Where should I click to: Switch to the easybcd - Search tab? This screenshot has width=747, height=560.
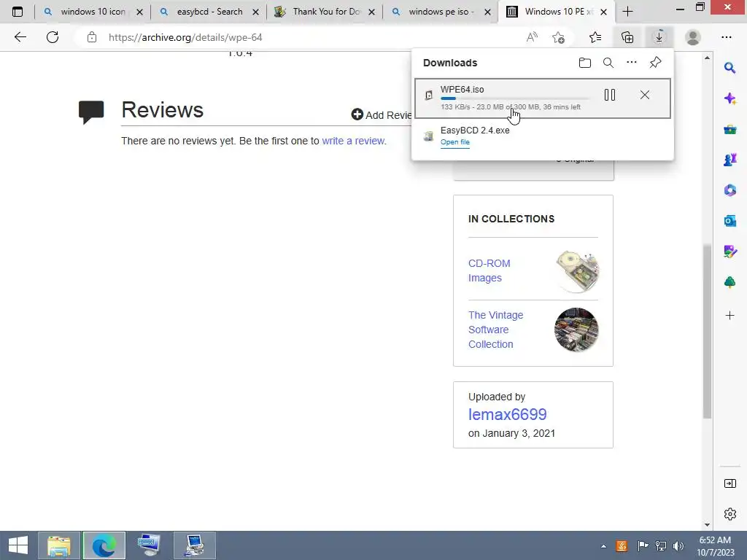coord(209,12)
